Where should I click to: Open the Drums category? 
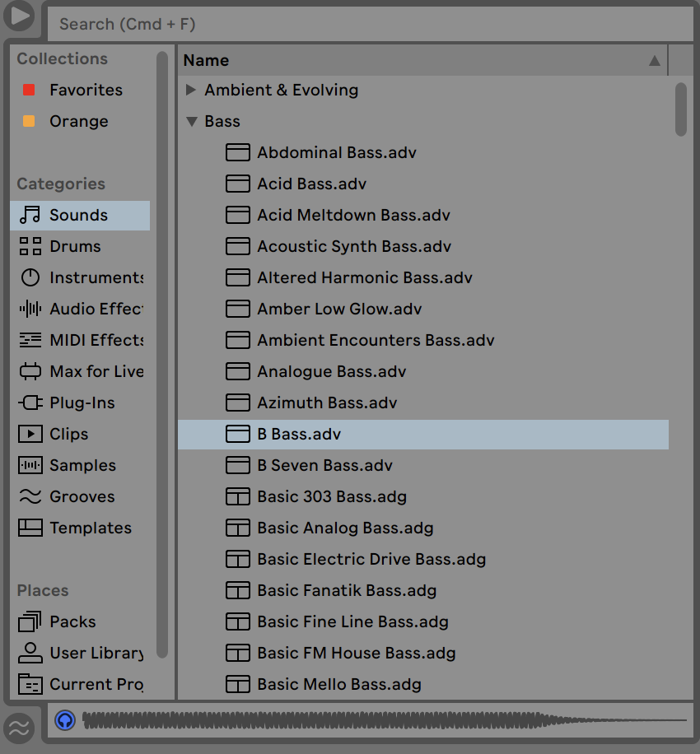80,246
